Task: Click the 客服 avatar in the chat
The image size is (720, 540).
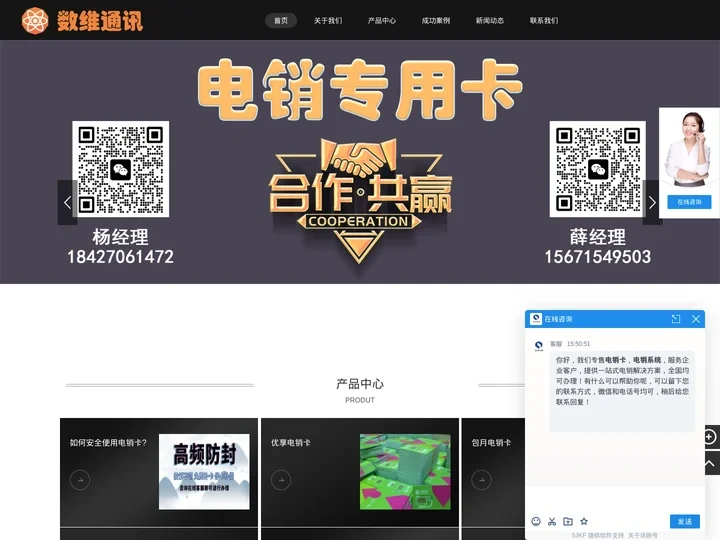Action: tap(539, 345)
